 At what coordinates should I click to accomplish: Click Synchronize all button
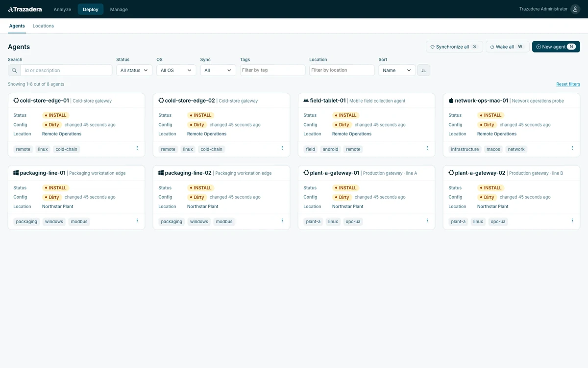click(x=454, y=47)
